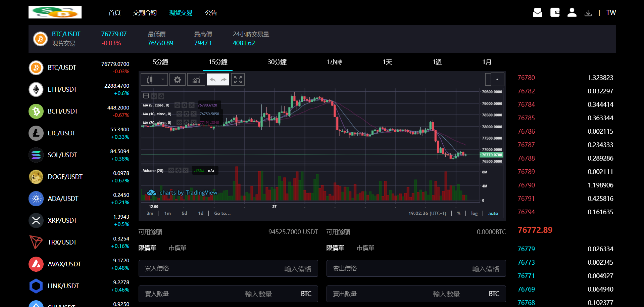644x307 pixels.
Task: Open chart settings gear in toolbar
Action: 177,80
